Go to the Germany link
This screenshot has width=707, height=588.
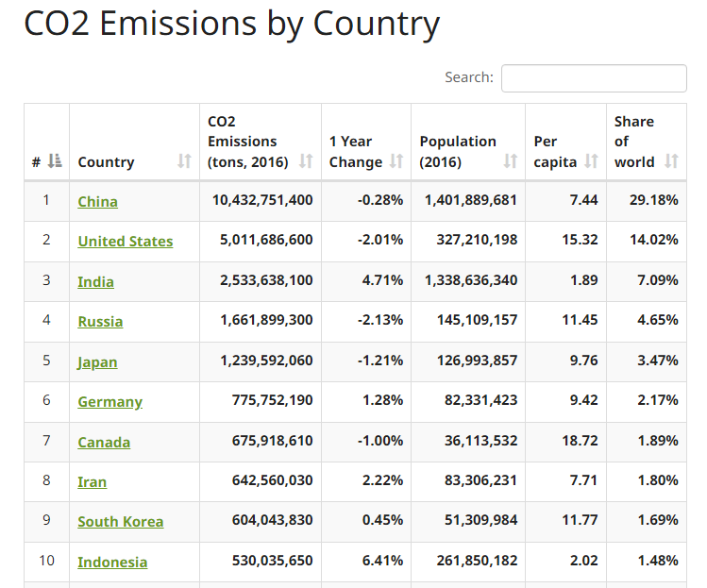tap(109, 401)
